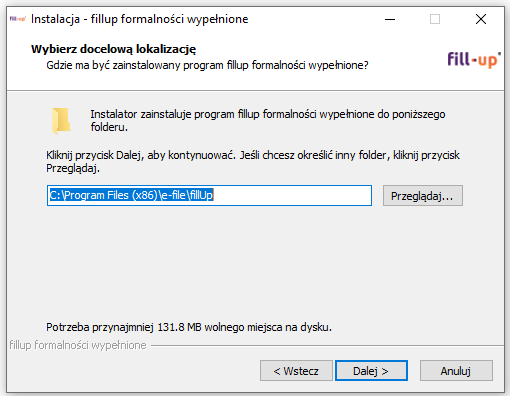Image resolution: width=510 pixels, height=396 pixels.
Task: Click the 131.8 MB disk space notice
Action: [189, 327]
